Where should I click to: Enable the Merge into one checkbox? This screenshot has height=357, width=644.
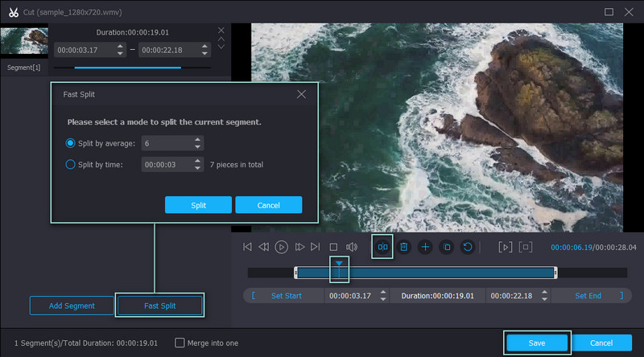tap(180, 343)
